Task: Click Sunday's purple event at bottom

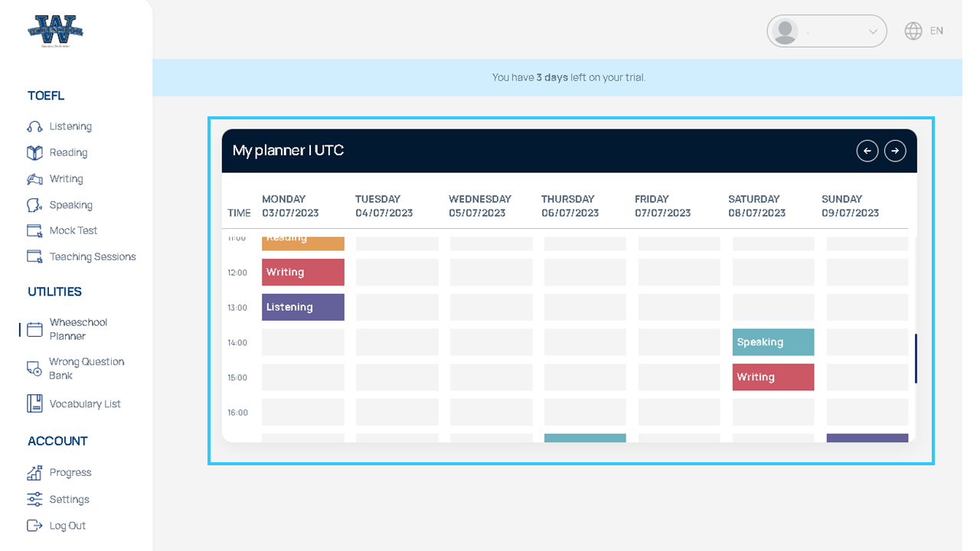Action: click(867, 438)
